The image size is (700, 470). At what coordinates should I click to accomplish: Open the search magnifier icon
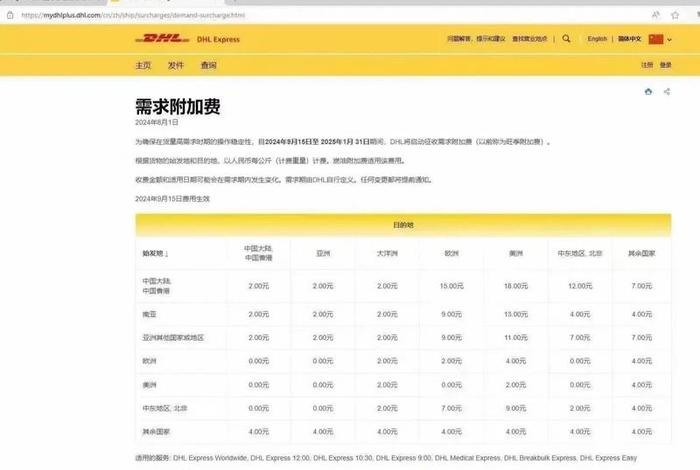click(x=566, y=39)
